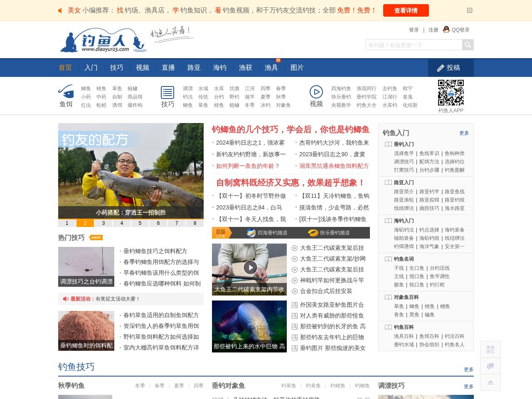
Task: Expand 更多 under 钓鱼入门 section
Action: coord(464,133)
